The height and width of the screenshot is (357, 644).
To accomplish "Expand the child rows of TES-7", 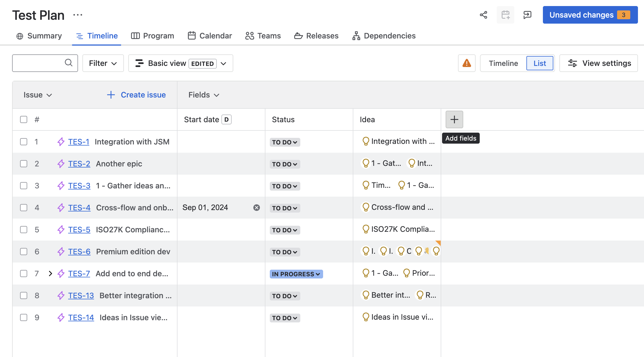I will click(x=50, y=274).
